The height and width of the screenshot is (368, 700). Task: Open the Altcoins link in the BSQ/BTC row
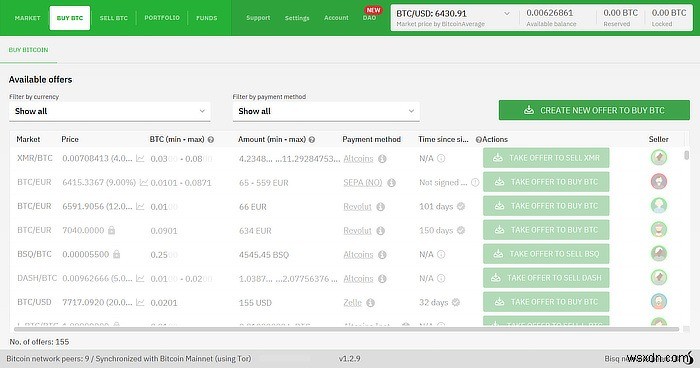pyautogui.click(x=358, y=255)
